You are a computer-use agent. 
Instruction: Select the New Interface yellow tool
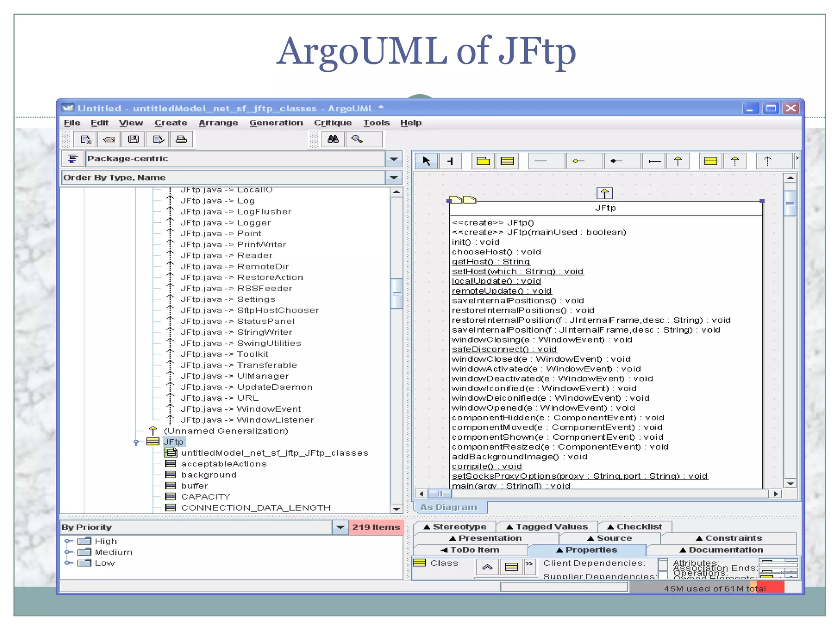click(711, 161)
